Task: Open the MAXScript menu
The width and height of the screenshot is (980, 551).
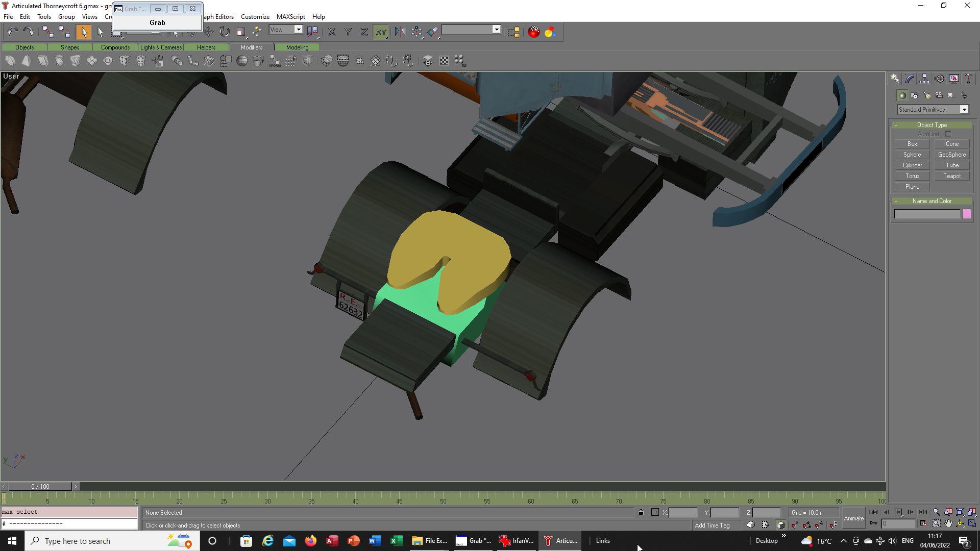Action: point(290,17)
